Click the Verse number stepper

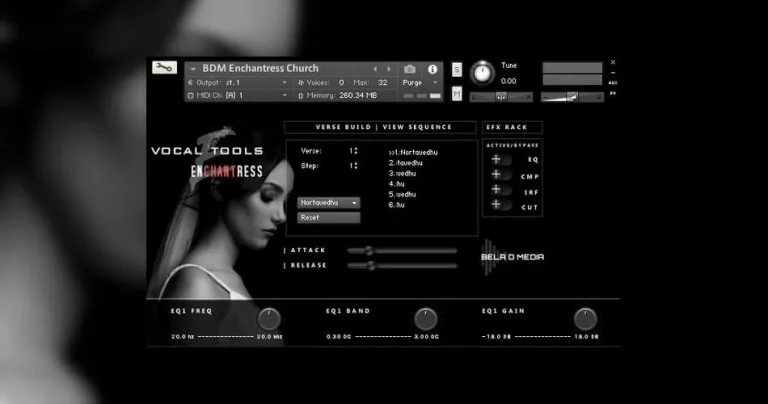[354, 151]
